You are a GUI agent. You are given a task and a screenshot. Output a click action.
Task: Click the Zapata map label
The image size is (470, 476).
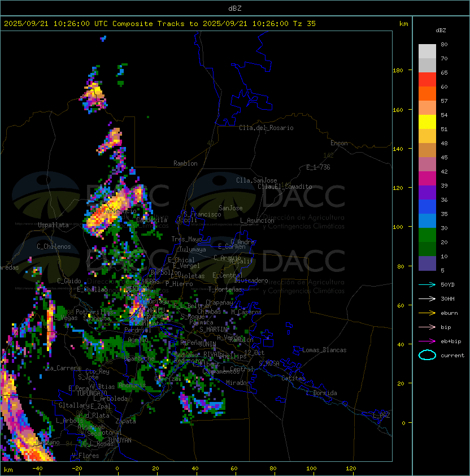tap(125, 421)
